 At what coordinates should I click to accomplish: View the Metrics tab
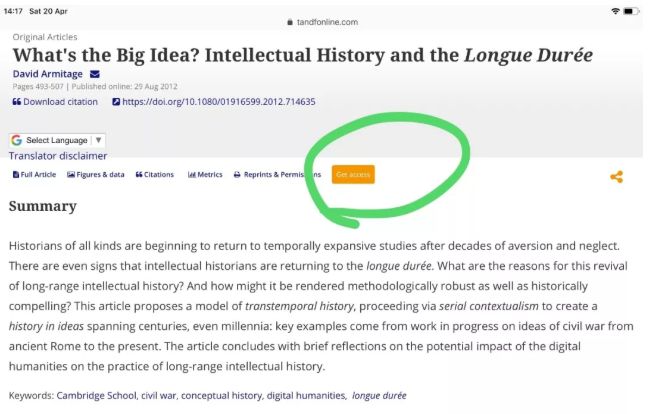point(205,175)
